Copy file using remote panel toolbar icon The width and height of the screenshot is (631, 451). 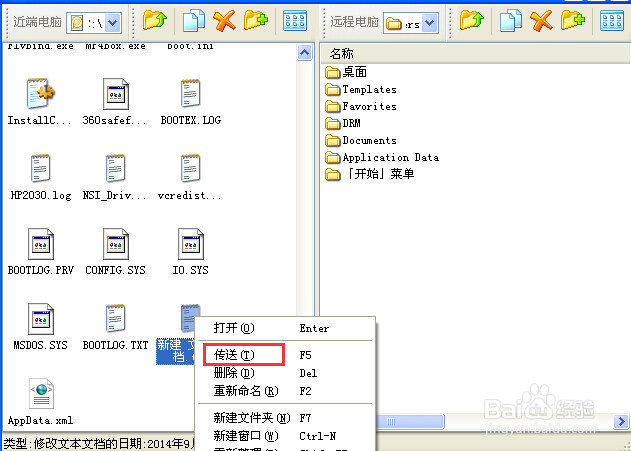click(x=511, y=21)
